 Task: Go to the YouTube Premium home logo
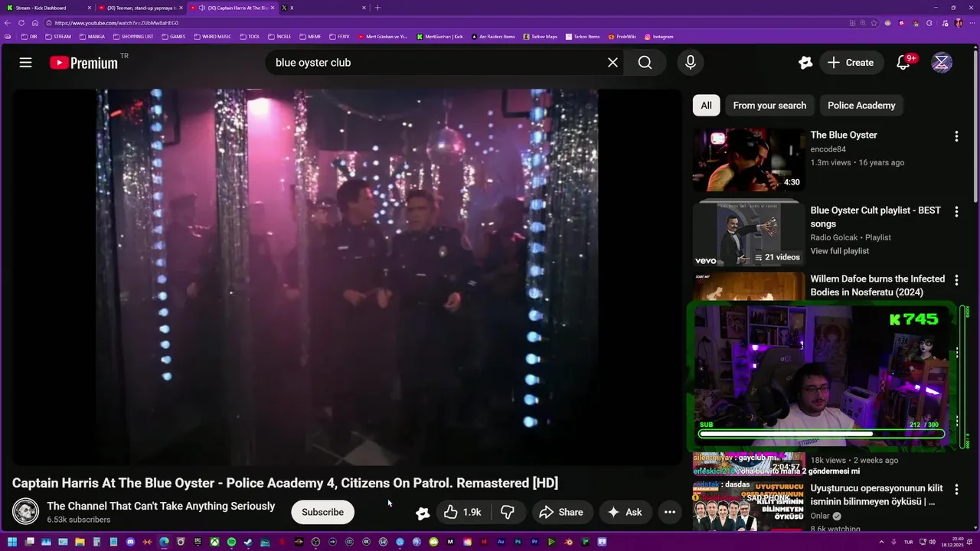[84, 63]
